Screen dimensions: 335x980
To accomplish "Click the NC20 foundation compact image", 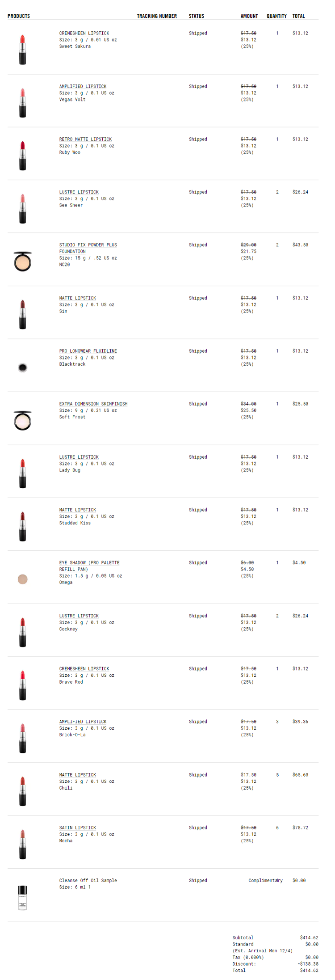I will (x=22, y=262).
